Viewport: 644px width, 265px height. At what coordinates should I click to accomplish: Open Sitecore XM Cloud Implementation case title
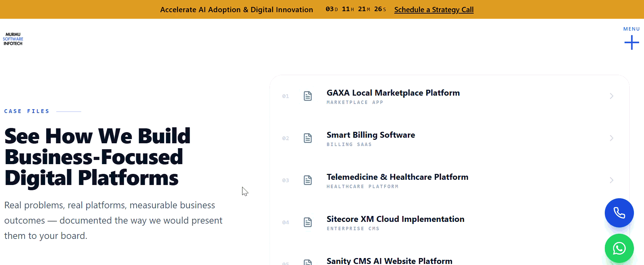(x=395, y=219)
